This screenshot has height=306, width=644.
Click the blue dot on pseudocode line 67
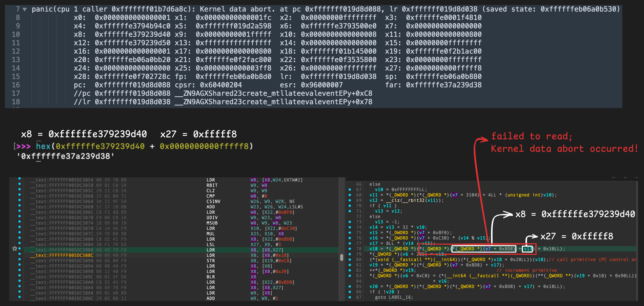[x=350, y=190]
